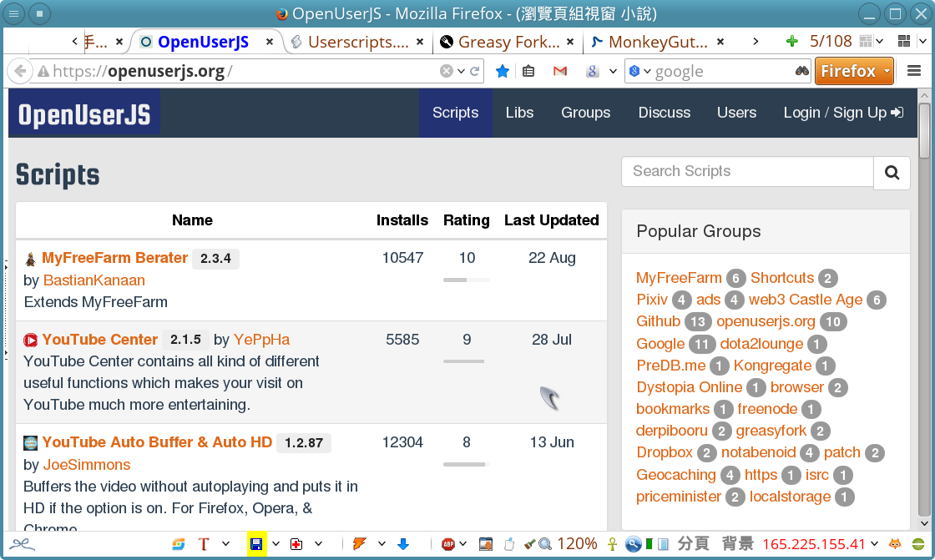Switch to the Userscripts browser tab

pos(358,42)
